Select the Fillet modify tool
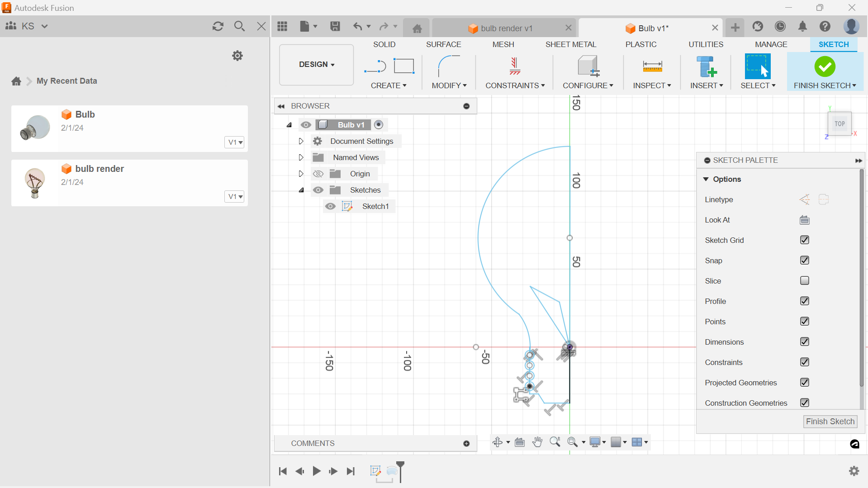 coord(449,66)
